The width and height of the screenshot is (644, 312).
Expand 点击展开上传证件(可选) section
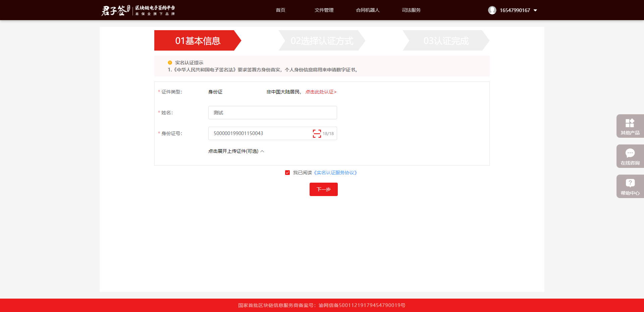[x=236, y=151]
